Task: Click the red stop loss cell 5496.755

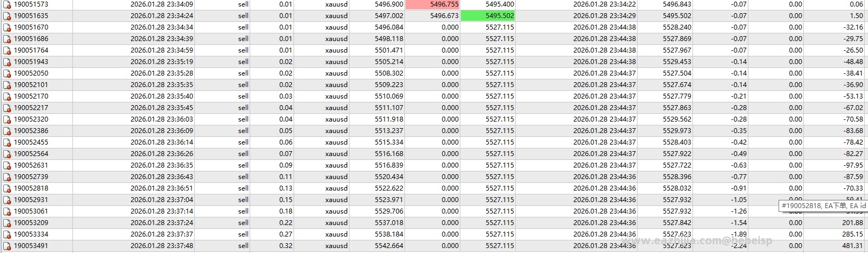Action: [x=432, y=4]
